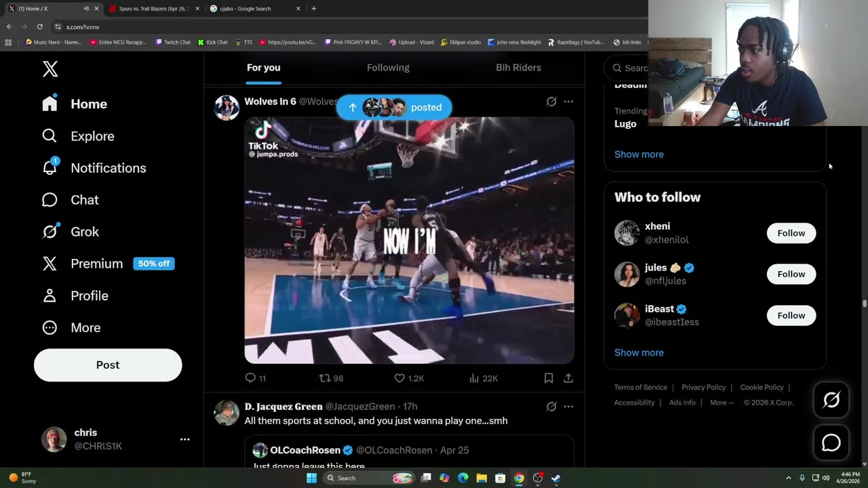Viewport: 868px width, 488px height.
Task: Click the Premium X icon in the sidebar
Action: point(50,264)
